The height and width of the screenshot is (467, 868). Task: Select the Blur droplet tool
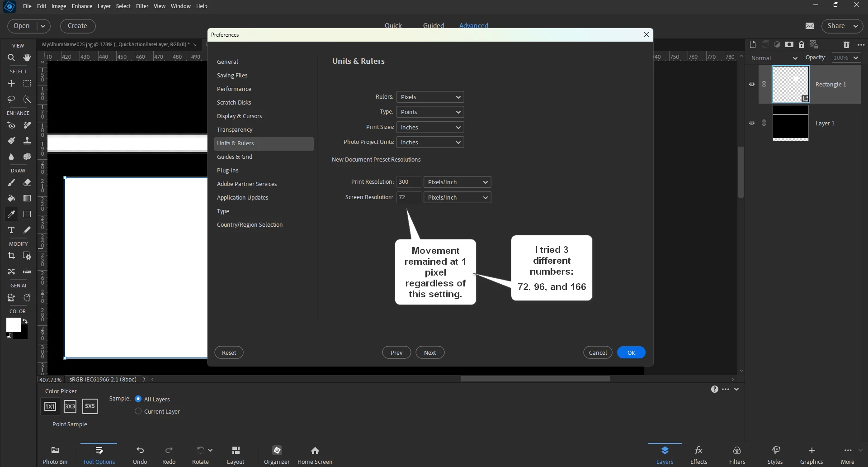point(11,157)
